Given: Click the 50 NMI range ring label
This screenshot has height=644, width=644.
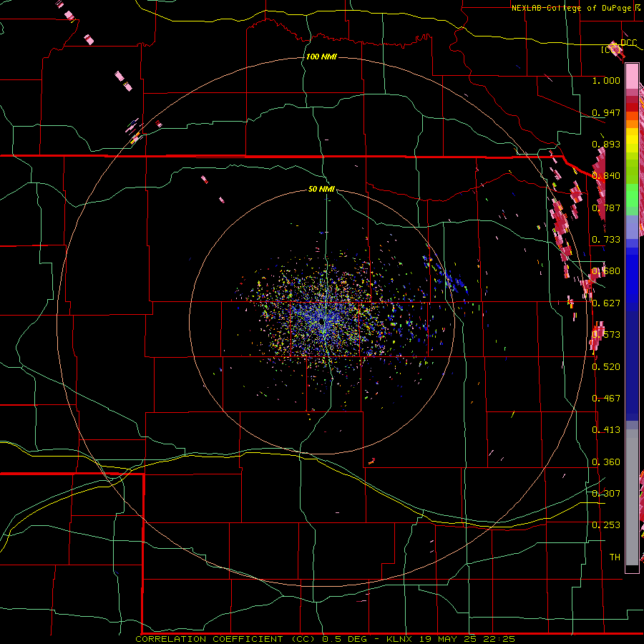Looking at the screenshot, I should point(321,189).
